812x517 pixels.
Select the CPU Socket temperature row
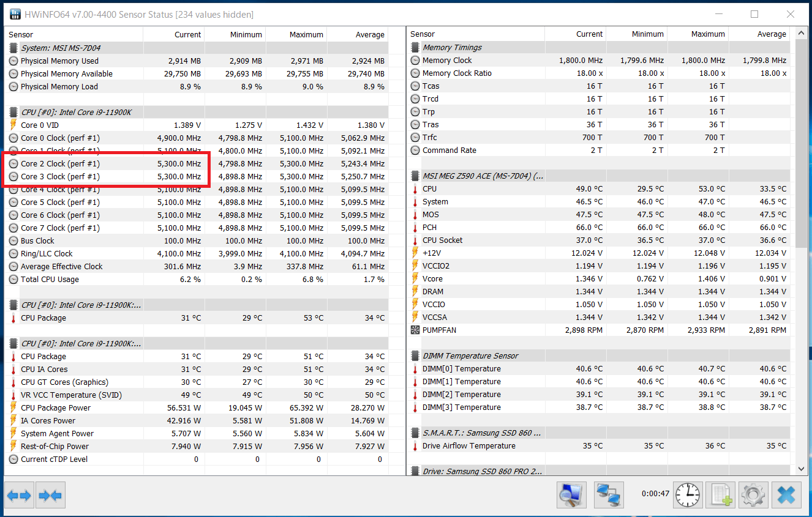coord(598,240)
